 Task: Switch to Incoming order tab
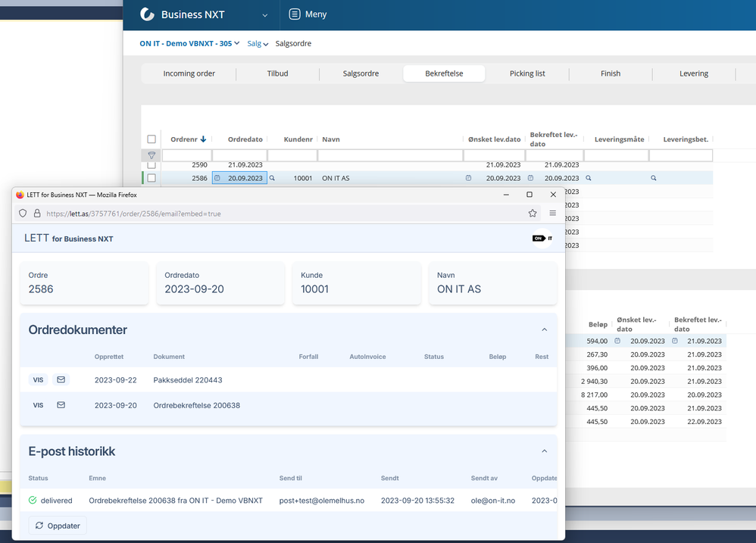tap(189, 73)
